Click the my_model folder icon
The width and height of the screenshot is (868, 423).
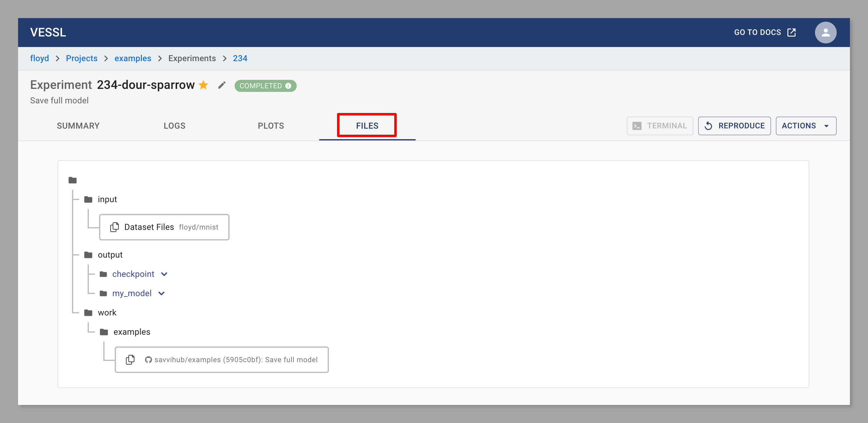click(x=103, y=293)
